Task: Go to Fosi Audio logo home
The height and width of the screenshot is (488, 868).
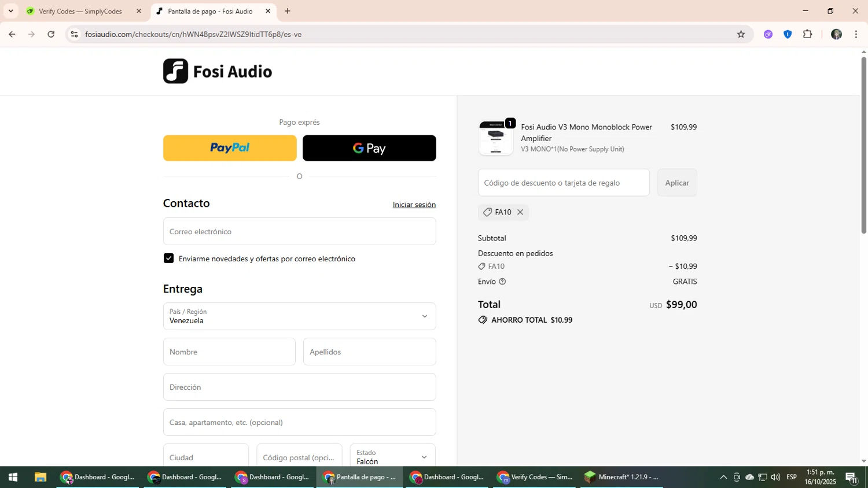Action: pyautogui.click(x=218, y=71)
